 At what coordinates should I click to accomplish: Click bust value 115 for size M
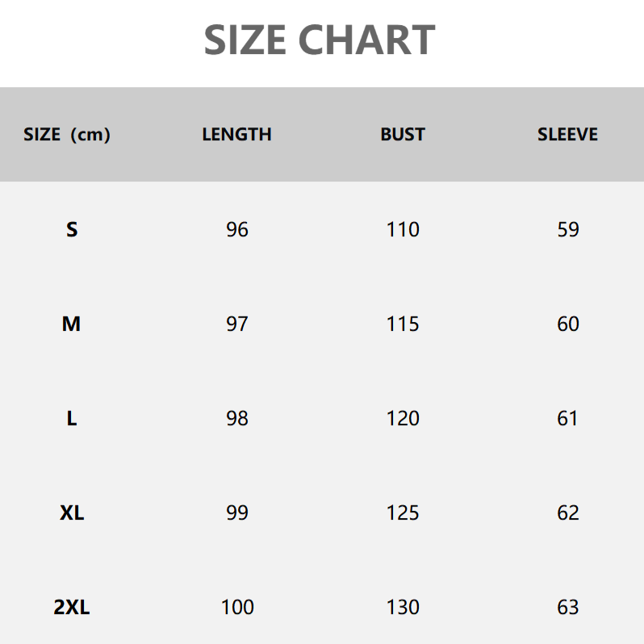[x=403, y=324]
